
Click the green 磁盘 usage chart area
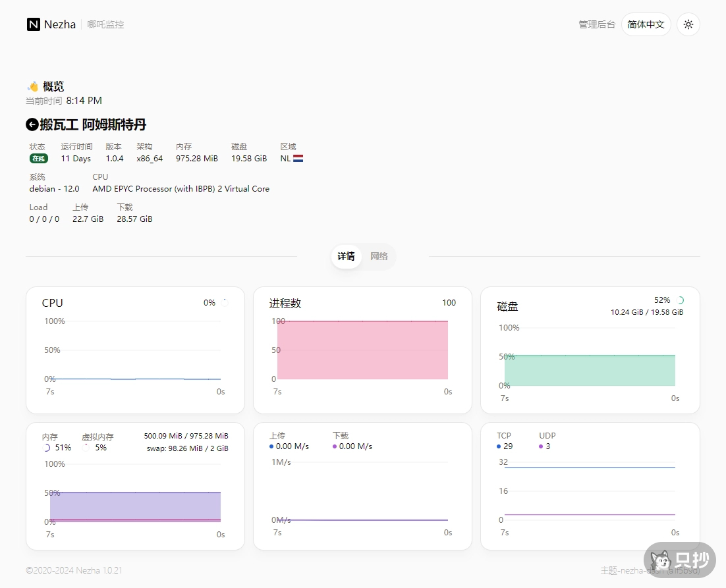pyautogui.click(x=590, y=371)
